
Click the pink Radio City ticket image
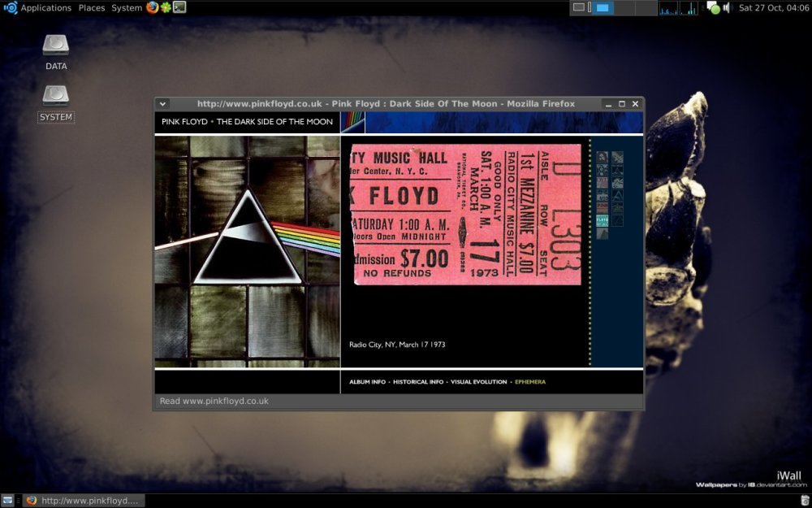click(465, 214)
